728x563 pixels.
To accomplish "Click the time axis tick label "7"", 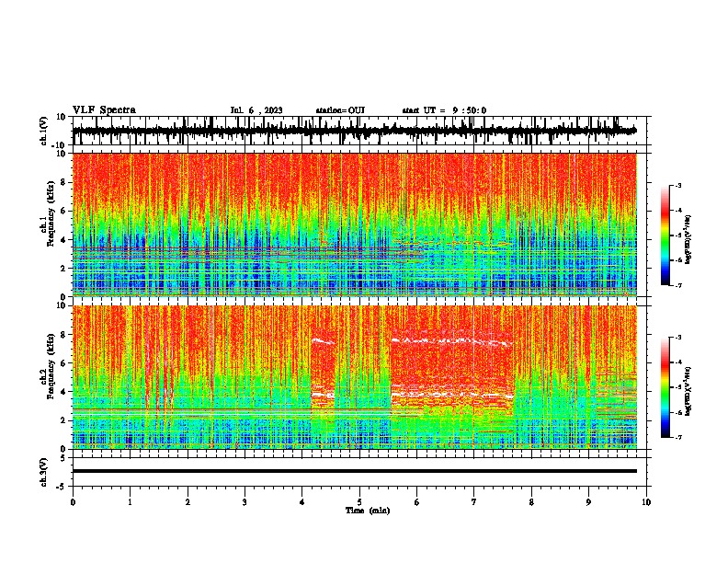I will pos(474,502).
